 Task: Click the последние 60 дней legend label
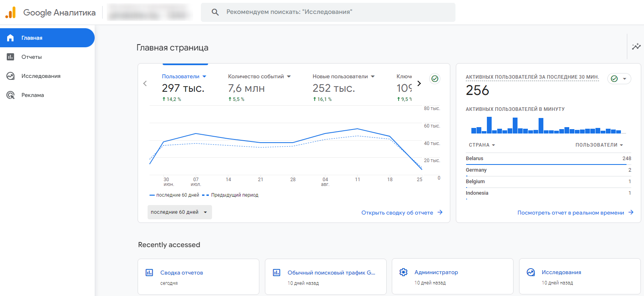coord(178,195)
